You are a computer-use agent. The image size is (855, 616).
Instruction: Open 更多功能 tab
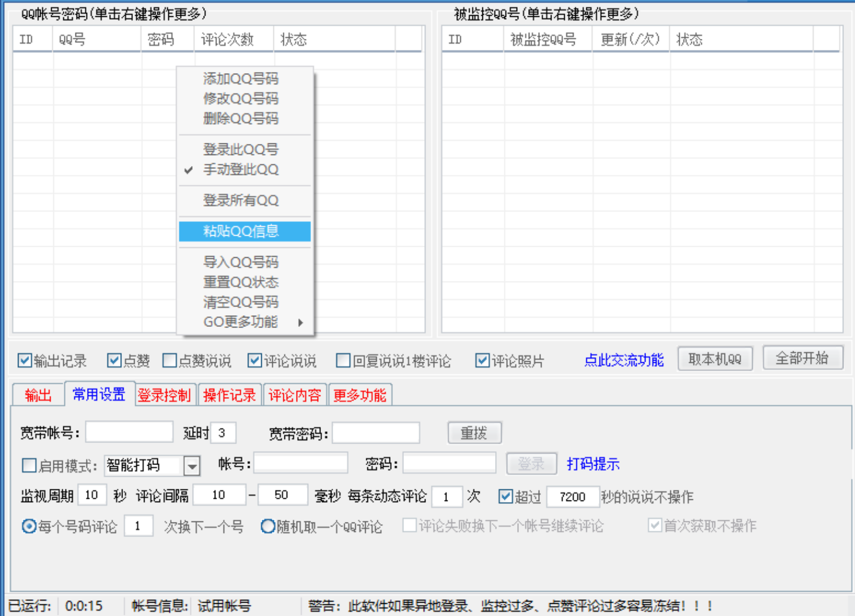359,395
